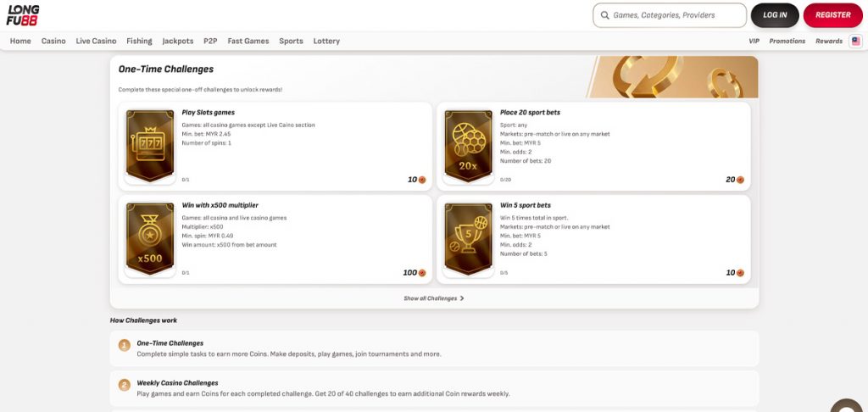The width and height of the screenshot is (868, 412).
Task: Open the Malaysia flag language selector
Action: tap(855, 41)
